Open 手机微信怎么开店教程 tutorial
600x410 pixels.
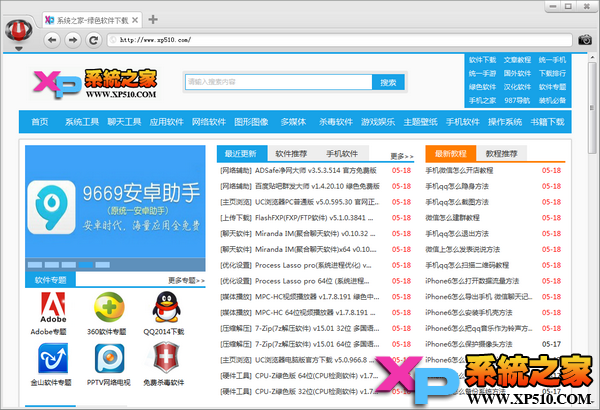click(459, 170)
